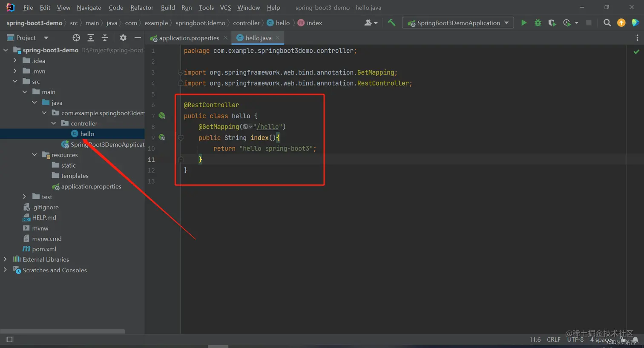Toggle code folding on line 9 method
644x348 pixels.
pyautogui.click(x=181, y=137)
